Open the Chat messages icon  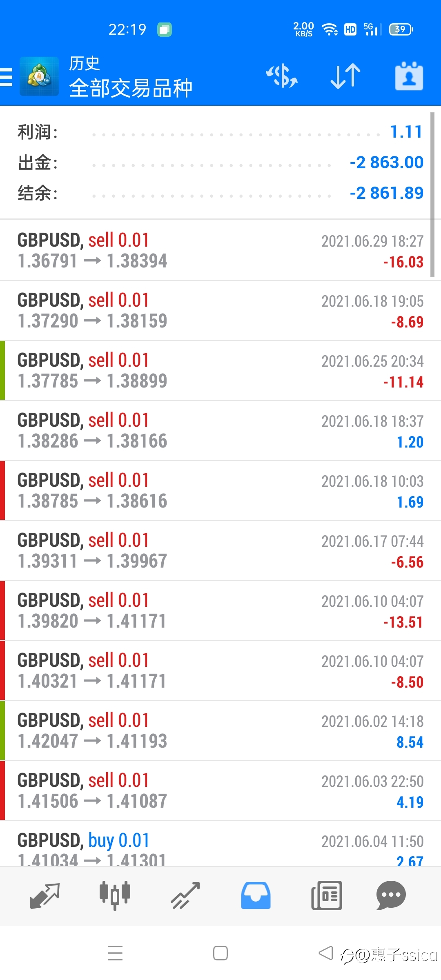pos(391,895)
